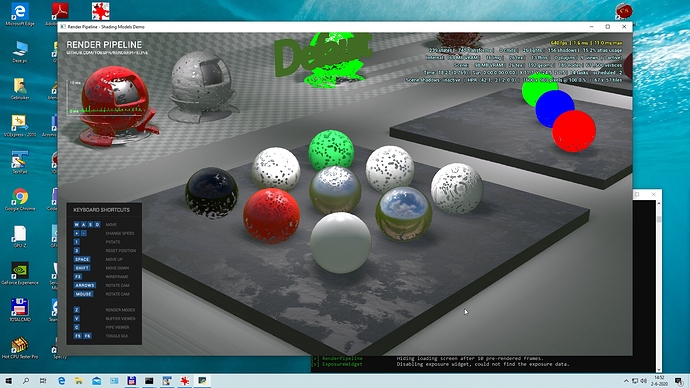Screen dimensions: 690x388
Task: Click the C pipe viewer key label
Action: tap(77, 327)
